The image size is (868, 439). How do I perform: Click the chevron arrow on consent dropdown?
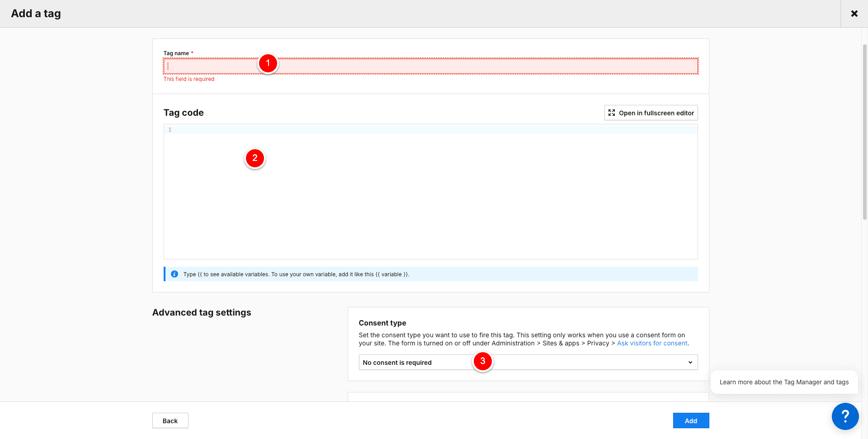(690, 362)
